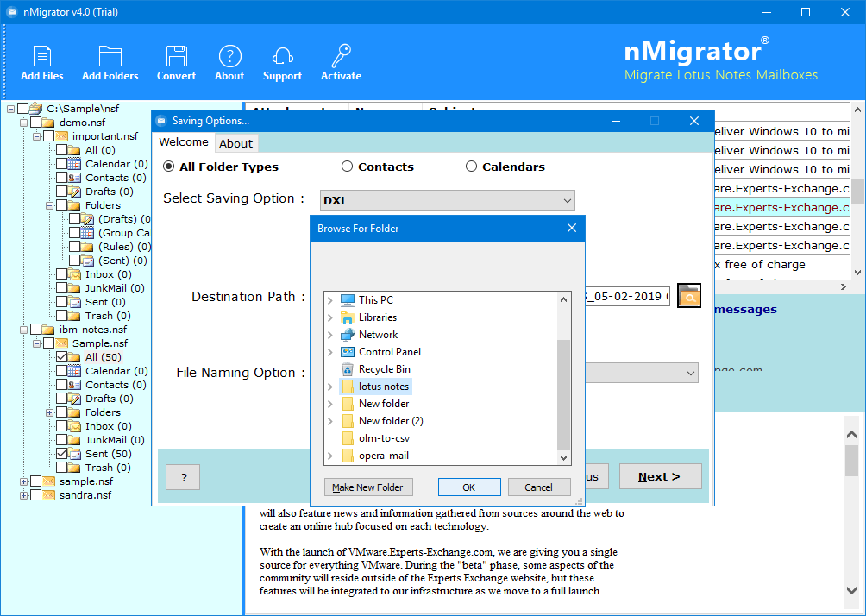The height and width of the screenshot is (616, 866).
Task: Select the Recycle Bin icon
Action: tap(348, 369)
